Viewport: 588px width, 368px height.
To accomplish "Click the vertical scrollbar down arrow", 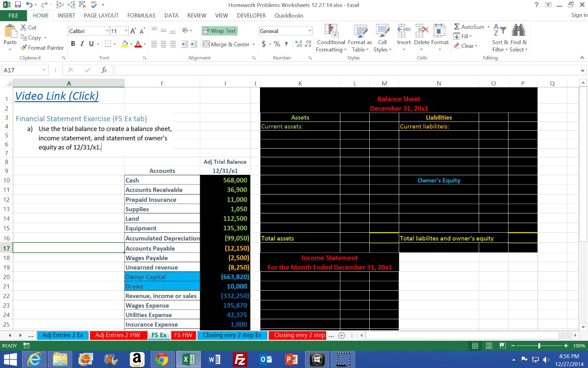I will click(583, 327).
